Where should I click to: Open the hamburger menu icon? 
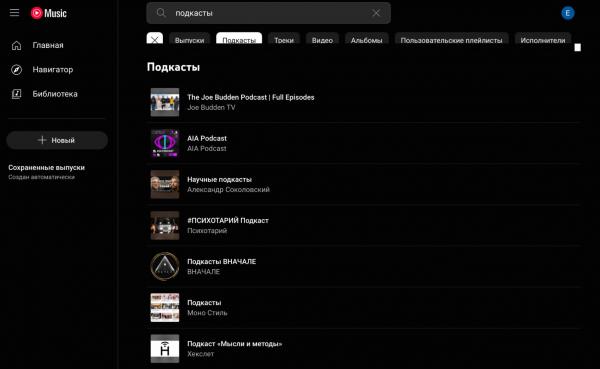(x=15, y=13)
